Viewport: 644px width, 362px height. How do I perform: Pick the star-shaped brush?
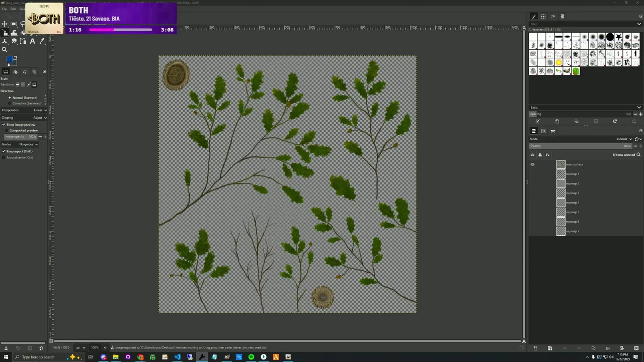pos(618,37)
